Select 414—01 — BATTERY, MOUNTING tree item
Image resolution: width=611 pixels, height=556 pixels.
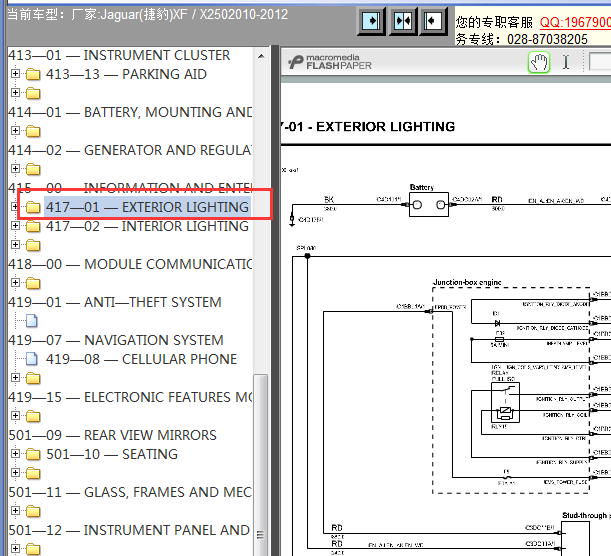[130, 112]
